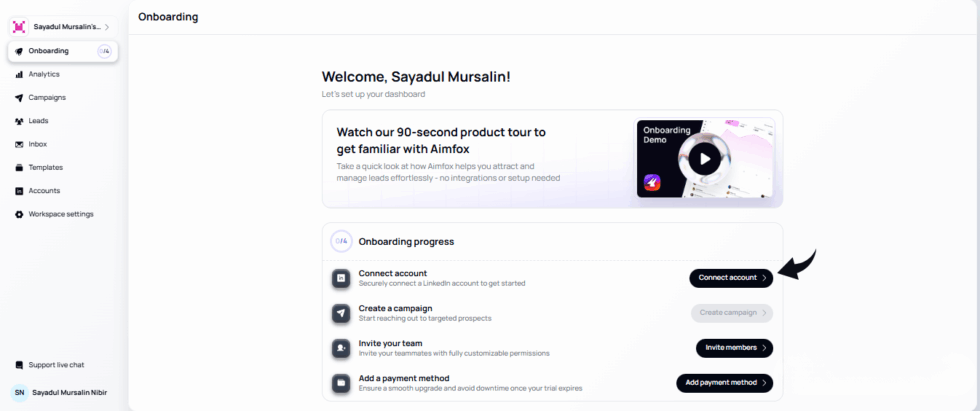The image size is (980, 411).
Task: Play the Onboarding Demo video
Action: (x=704, y=158)
